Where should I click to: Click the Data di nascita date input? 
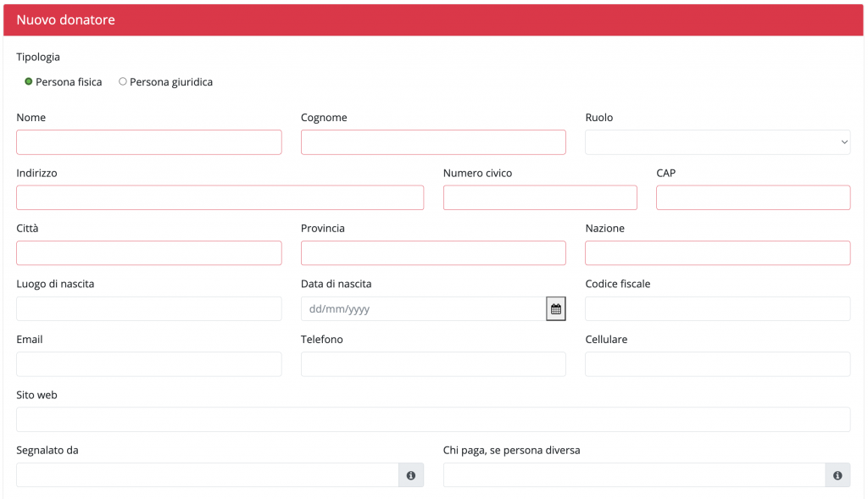pyautogui.click(x=424, y=308)
